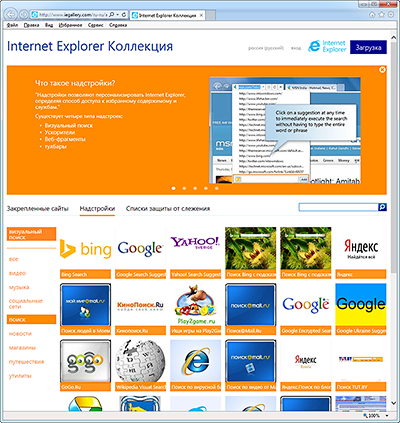The height and width of the screenshot is (423, 400).
Task: Select the поиск category in the sidebar
Action: (x=31, y=319)
